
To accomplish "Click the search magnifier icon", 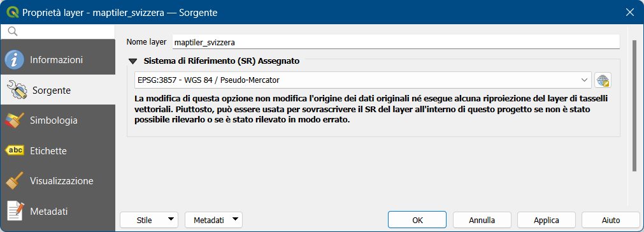I will (x=13, y=32).
